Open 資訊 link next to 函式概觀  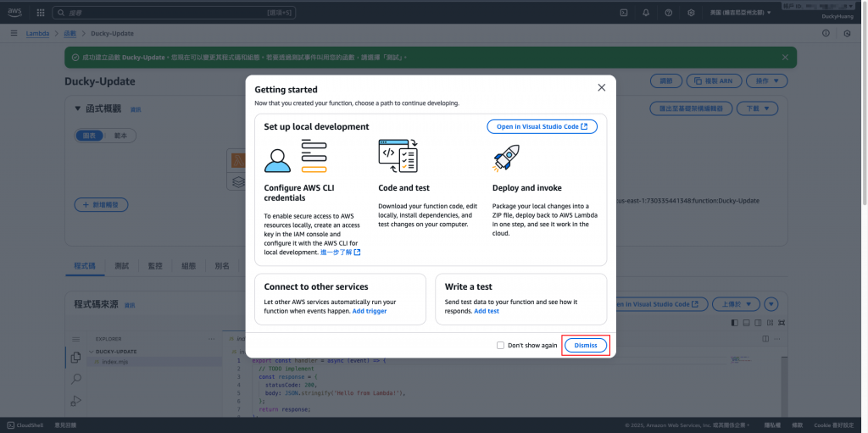136,109
